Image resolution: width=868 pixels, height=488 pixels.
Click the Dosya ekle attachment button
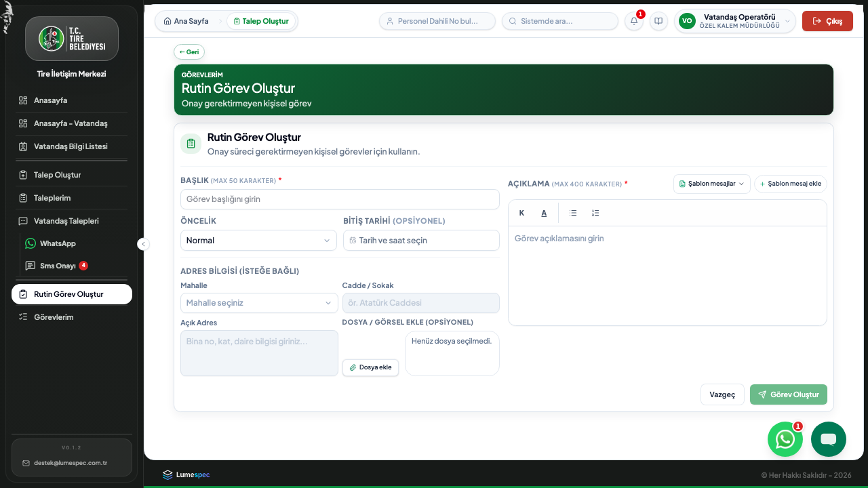point(370,367)
